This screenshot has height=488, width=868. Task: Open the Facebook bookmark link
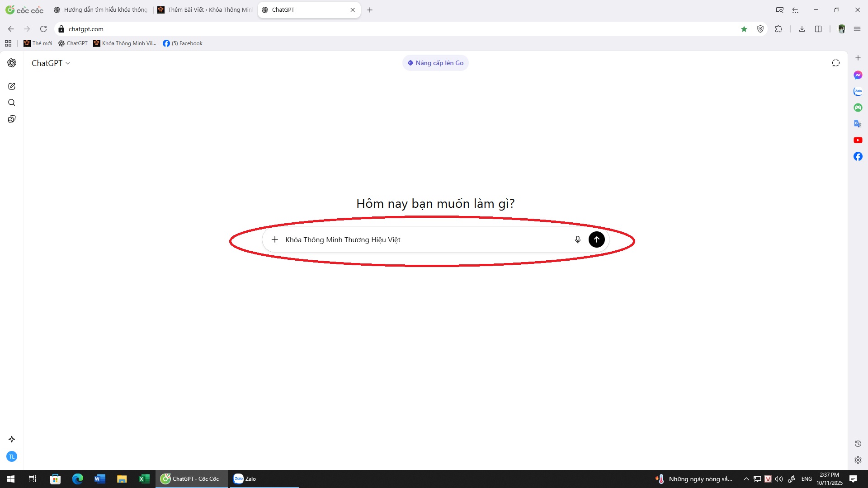click(x=183, y=43)
